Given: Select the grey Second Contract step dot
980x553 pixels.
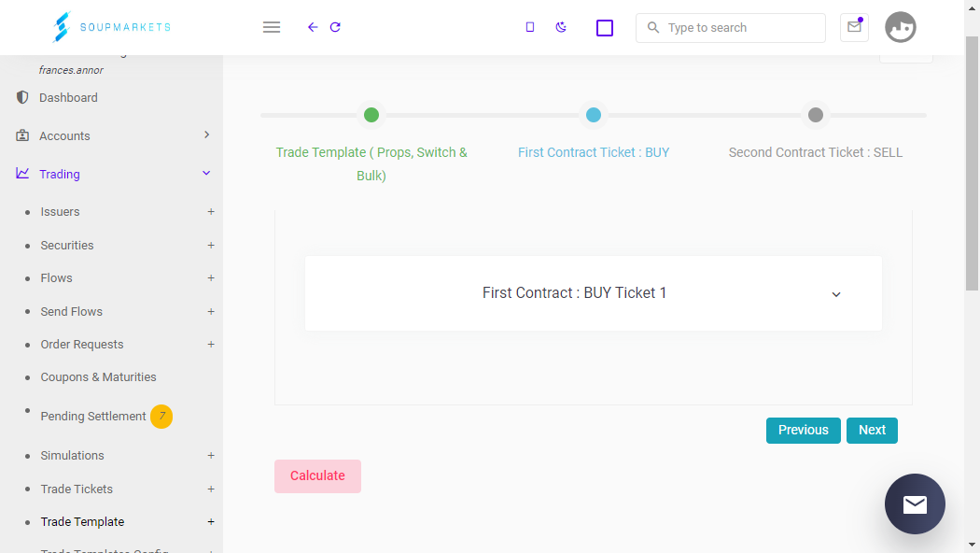Looking at the screenshot, I should [x=816, y=115].
